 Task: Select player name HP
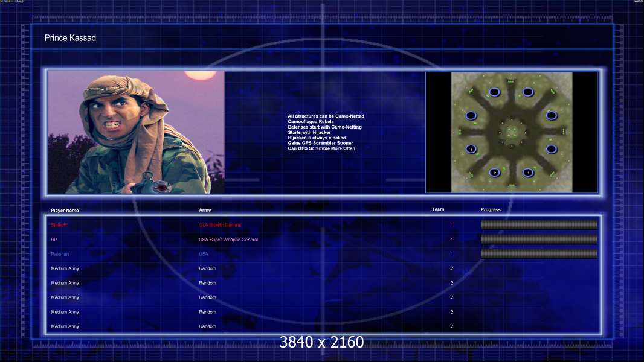[54, 240]
